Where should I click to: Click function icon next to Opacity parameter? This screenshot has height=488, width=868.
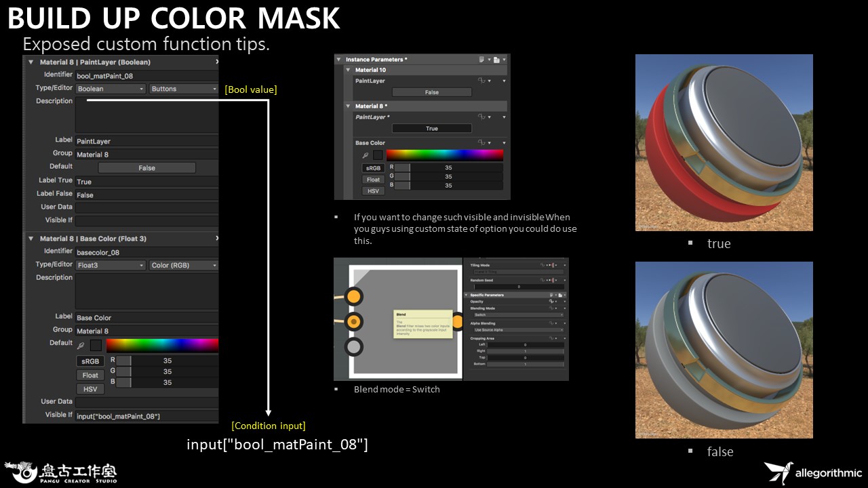[x=551, y=302]
